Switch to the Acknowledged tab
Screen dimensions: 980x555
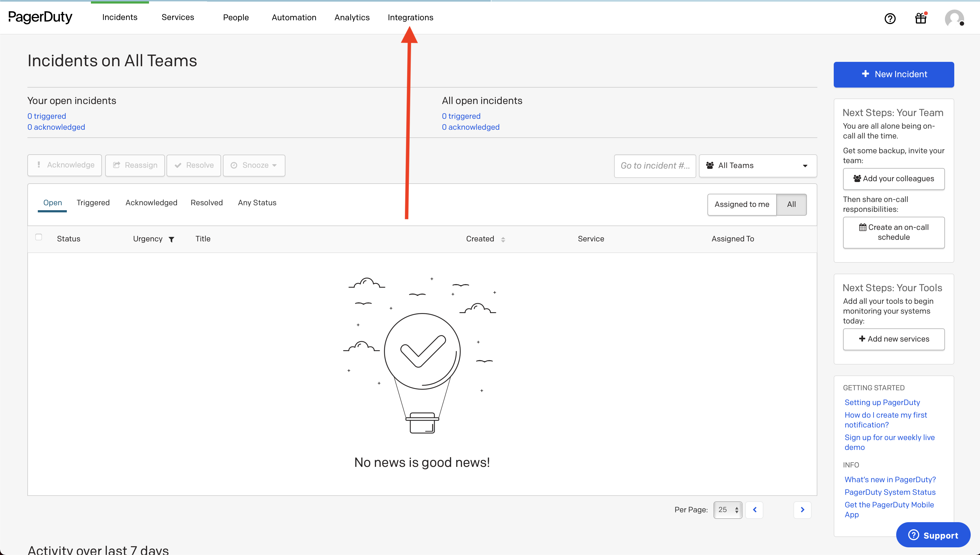tap(151, 203)
